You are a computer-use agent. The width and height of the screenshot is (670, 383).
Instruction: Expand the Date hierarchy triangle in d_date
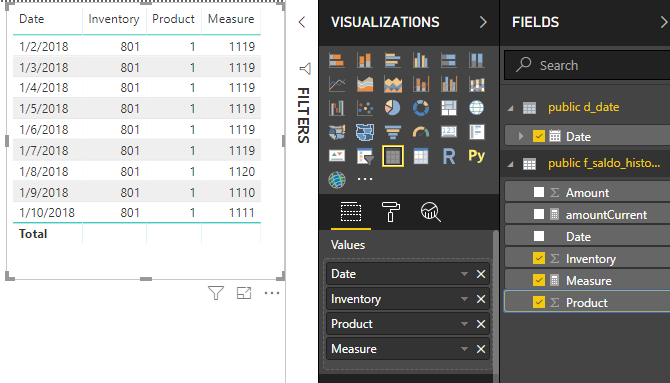pos(520,136)
